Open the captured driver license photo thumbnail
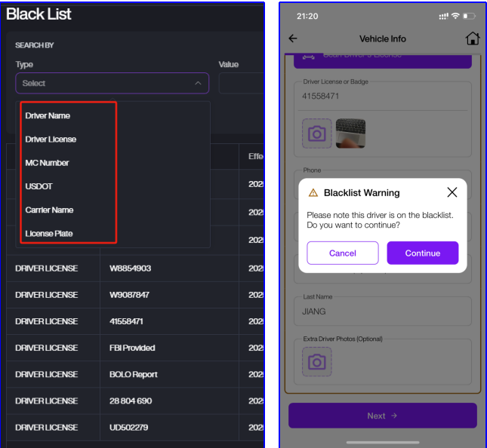 click(350, 133)
